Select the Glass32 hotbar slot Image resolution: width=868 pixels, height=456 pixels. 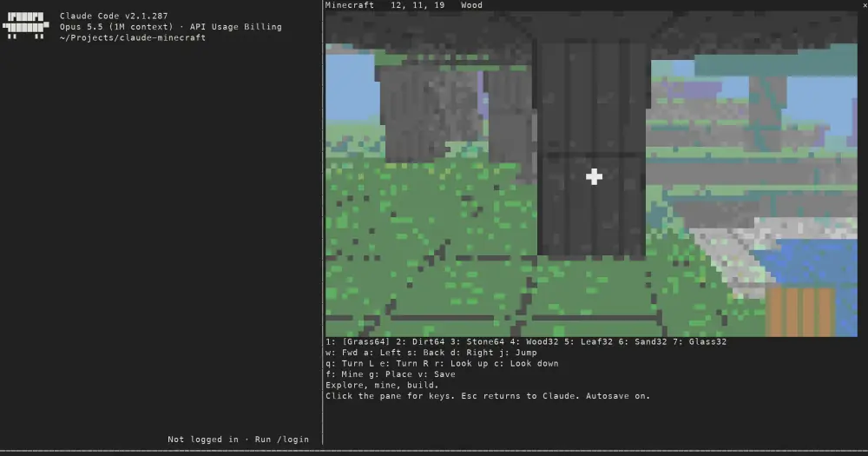coord(700,342)
